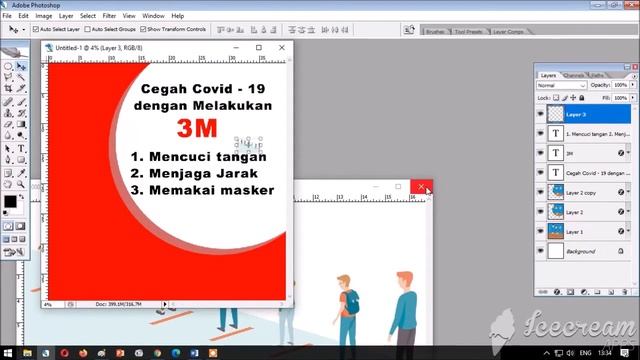Enable Auto Select Groups checkbox

[87, 29]
